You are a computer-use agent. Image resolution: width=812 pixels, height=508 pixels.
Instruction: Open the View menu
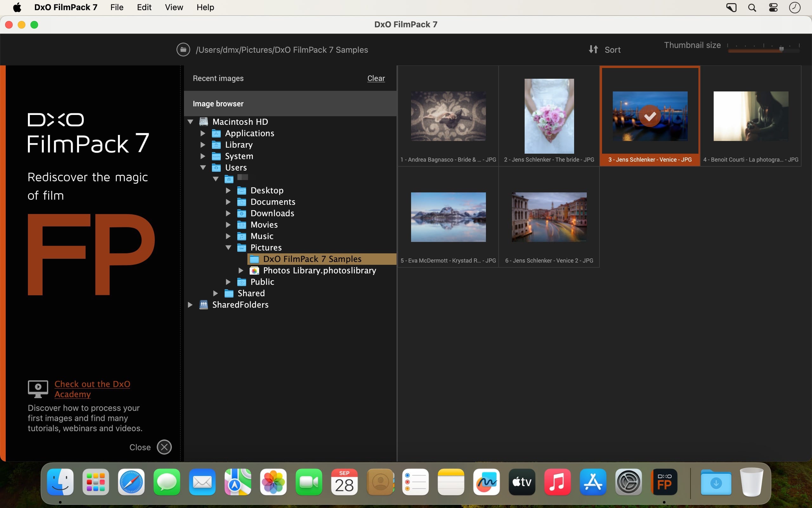[x=174, y=7]
